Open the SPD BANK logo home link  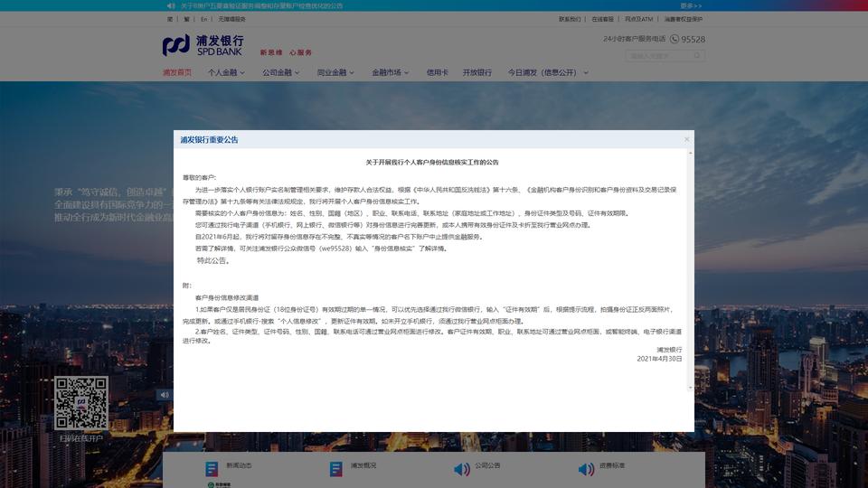point(203,45)
